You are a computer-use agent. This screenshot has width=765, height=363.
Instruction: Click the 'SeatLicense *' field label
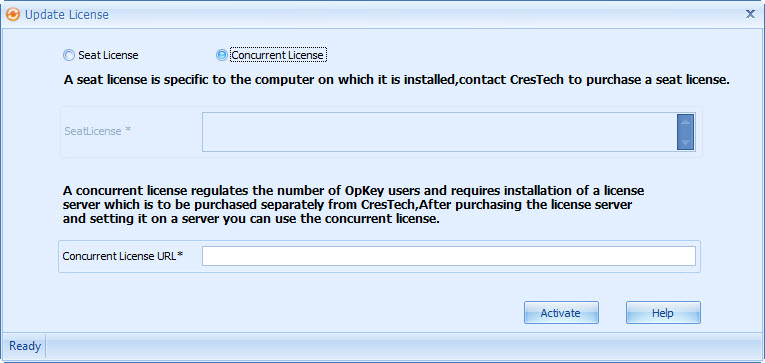tap(98, 131)
